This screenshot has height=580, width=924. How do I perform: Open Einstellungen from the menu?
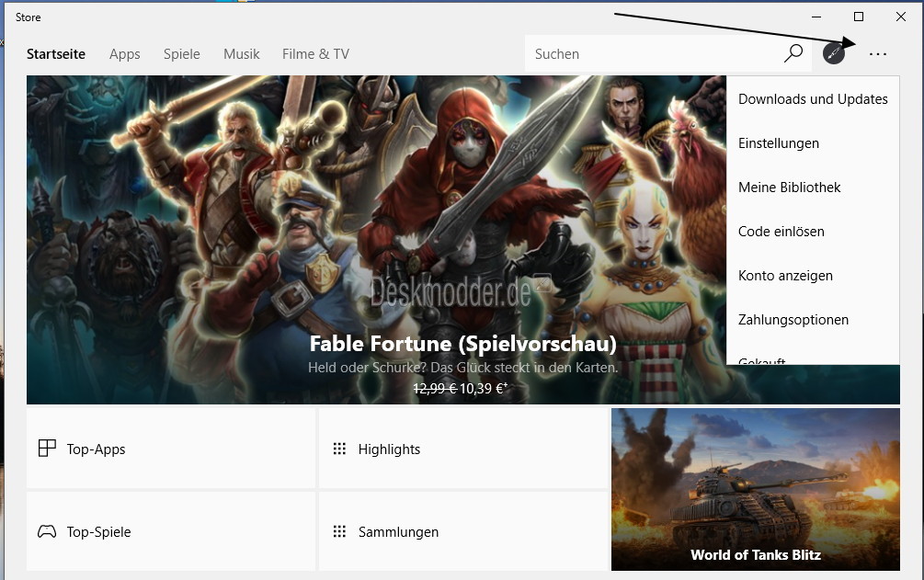click(x=814, y=143)
